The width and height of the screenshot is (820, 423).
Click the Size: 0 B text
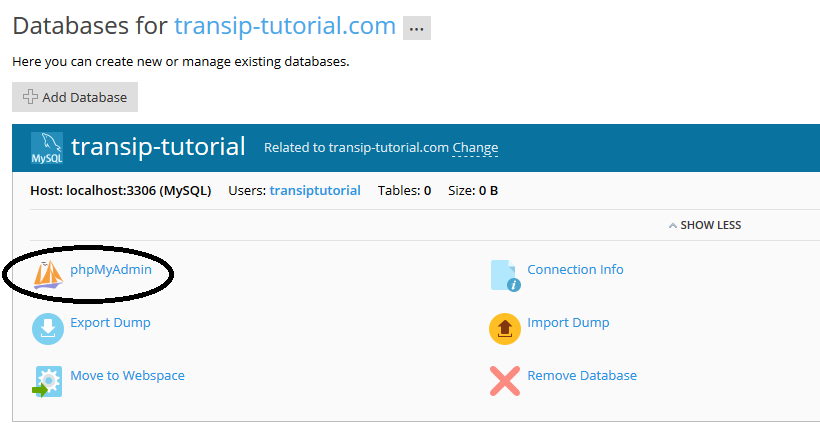(473, 191)
